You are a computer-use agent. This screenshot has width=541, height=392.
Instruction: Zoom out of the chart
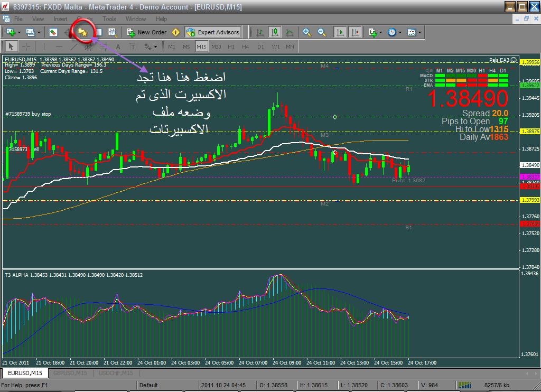(321, 32)
